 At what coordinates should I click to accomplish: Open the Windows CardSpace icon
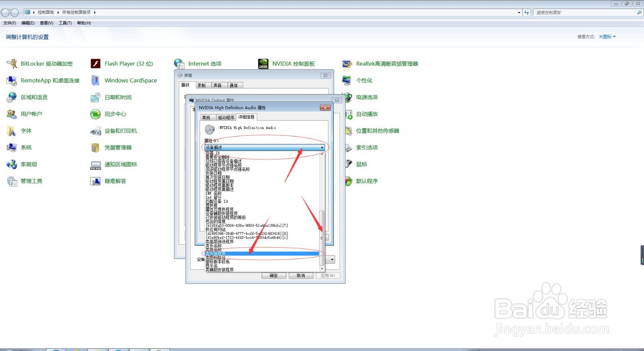tap(95, 80)
